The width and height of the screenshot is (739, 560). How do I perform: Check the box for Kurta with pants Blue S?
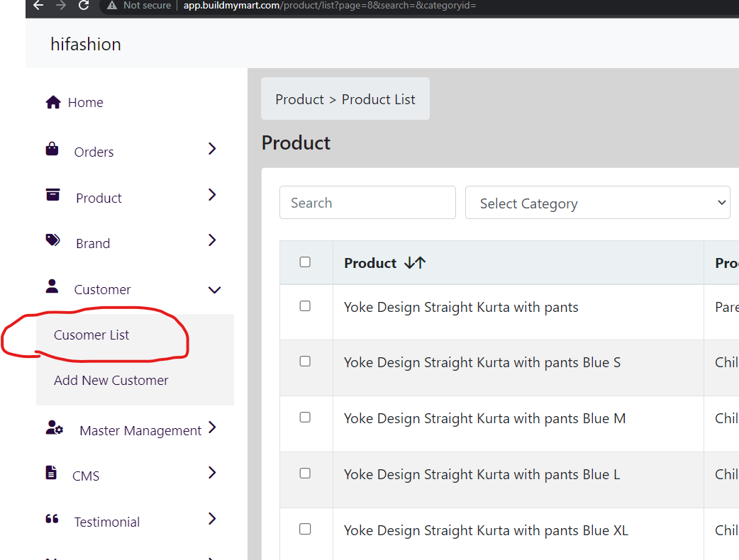click(305, 362)
